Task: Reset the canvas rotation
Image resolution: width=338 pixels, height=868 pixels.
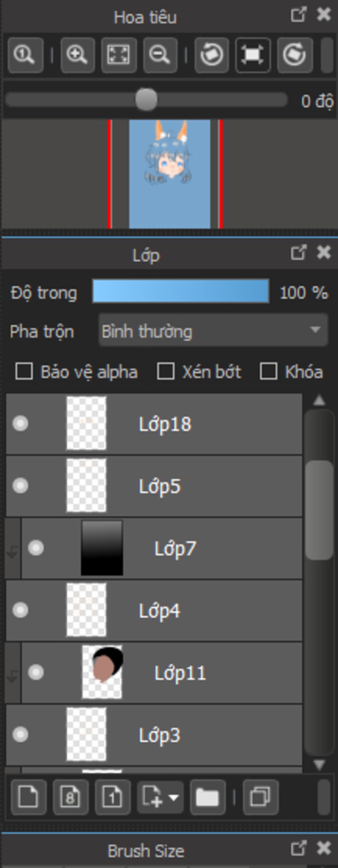Action: (x=253, y=55)
